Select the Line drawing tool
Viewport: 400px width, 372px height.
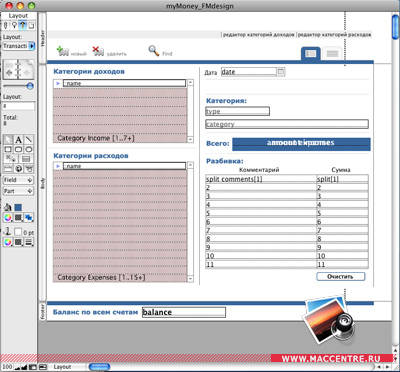(29, 140)
